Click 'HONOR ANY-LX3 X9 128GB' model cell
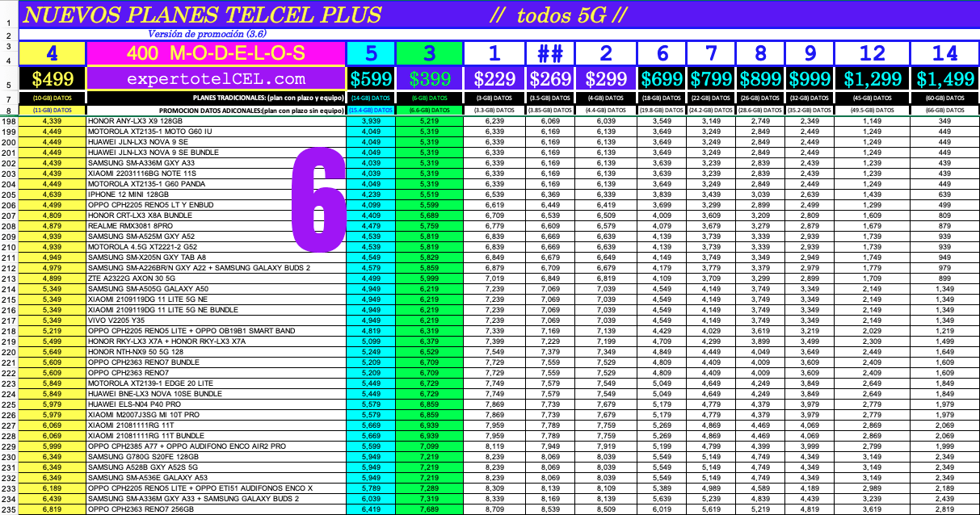 coord(216,121)
